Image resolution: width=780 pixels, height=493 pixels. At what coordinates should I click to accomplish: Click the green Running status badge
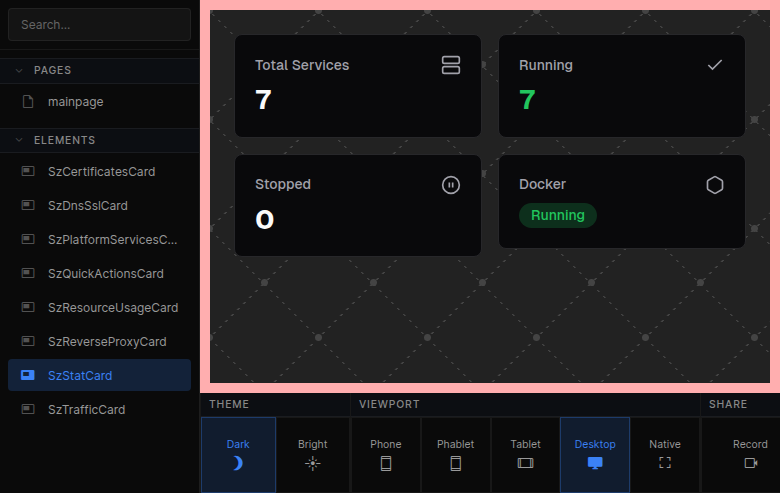tap(557, 216)
